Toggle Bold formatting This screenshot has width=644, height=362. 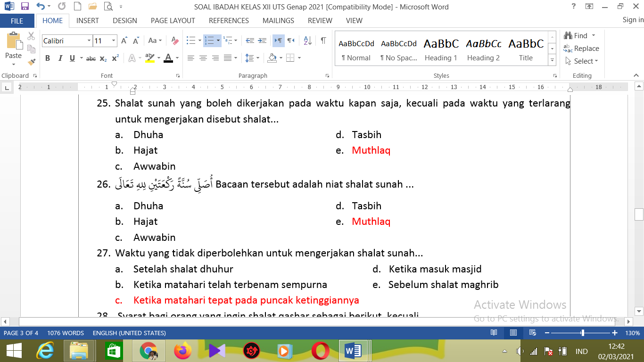48,58
